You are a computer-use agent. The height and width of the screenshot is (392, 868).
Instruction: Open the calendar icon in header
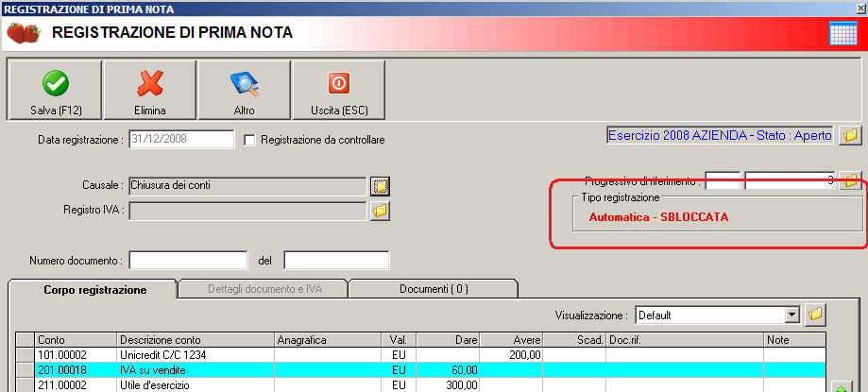point(843,33)
